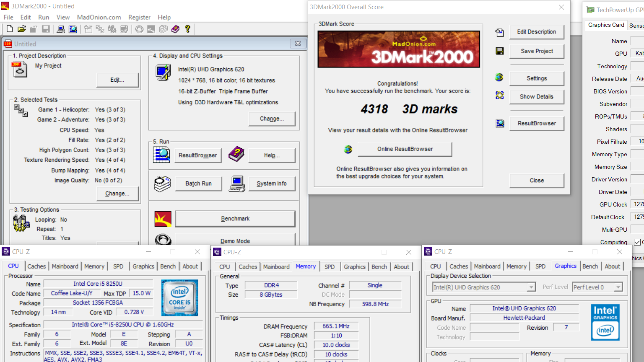Click the Demo mode ring toolbar icon
This screenshot has height=362, width=644.
pyautogui.click(x=139, y=29)
